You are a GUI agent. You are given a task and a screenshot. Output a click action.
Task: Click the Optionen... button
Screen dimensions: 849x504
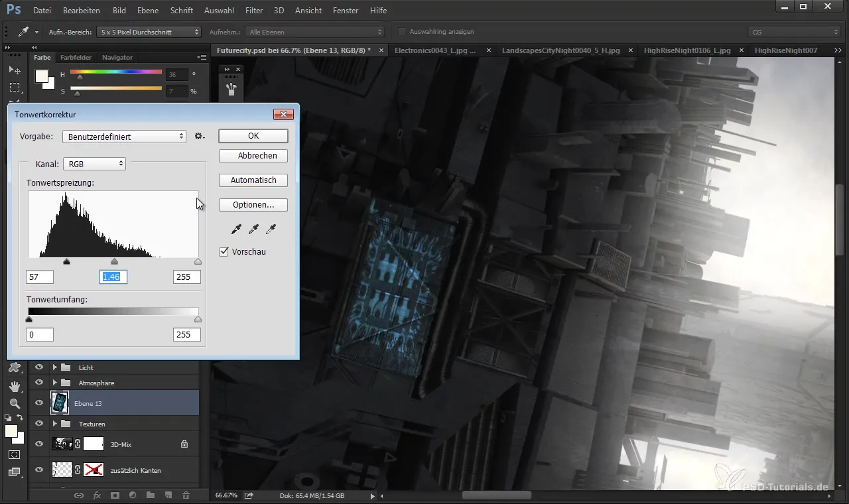(253, 205)
